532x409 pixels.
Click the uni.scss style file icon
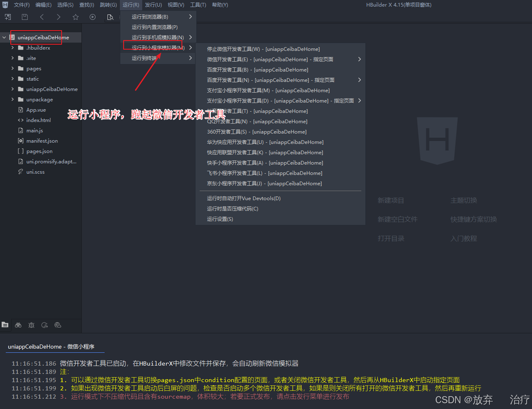coord(21,172)
